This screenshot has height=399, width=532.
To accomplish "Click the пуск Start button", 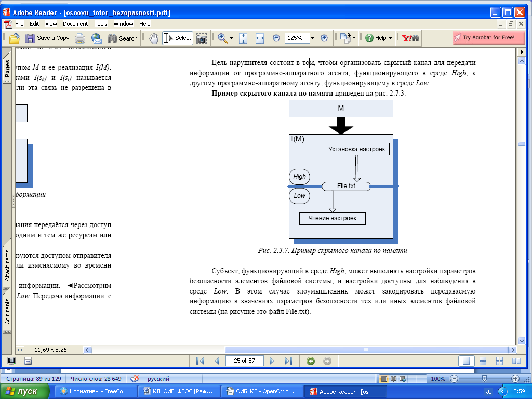I will coord(24,392).
